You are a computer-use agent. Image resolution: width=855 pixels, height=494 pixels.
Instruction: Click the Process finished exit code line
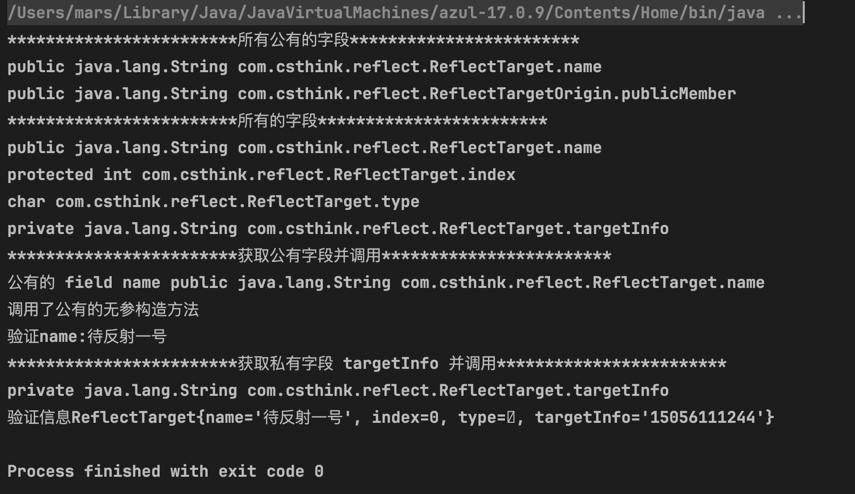165,471
